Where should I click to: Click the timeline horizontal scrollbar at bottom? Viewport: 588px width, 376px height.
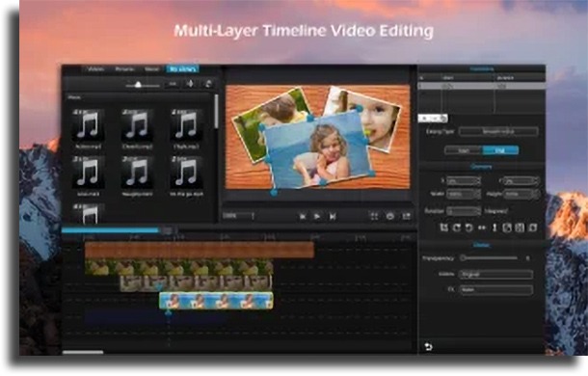tap(83, 352)
